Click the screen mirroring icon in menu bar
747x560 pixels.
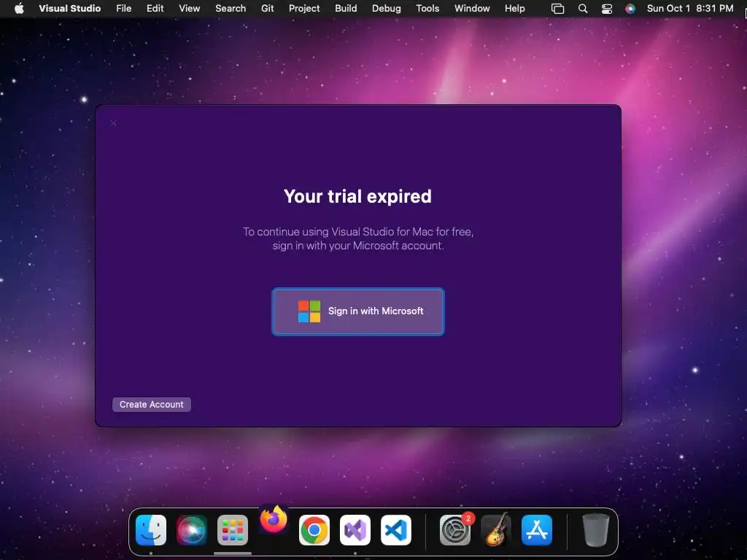coord(557,8)
